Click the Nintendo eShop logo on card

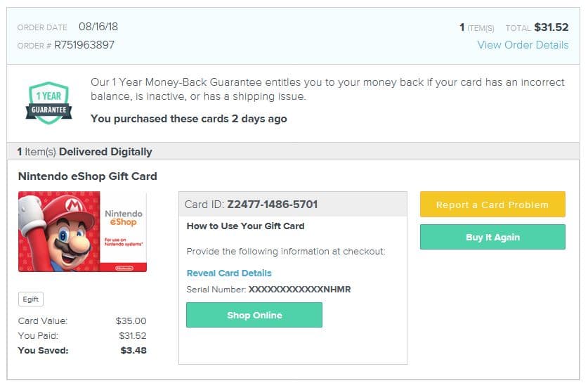pyautogui.click(x=124, y=218)
